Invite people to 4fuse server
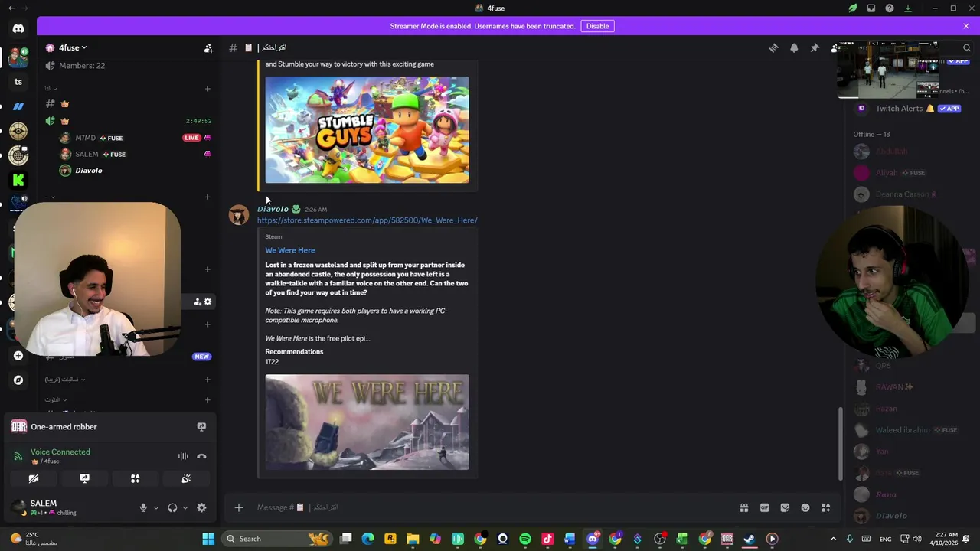The image size is (980, 551). pos(208,47)
